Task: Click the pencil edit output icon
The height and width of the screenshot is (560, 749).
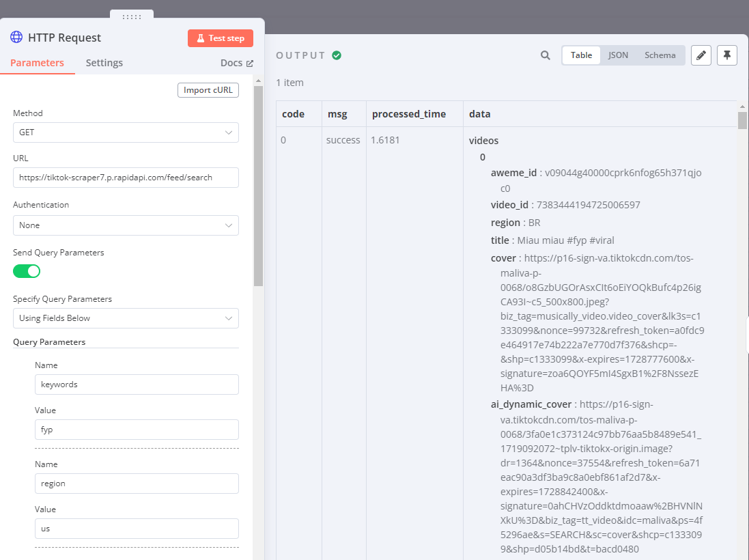Action: (x=701, y=56)
